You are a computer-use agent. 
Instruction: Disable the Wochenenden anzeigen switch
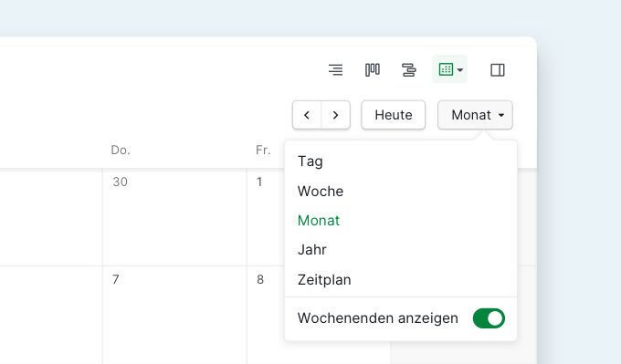[489, 318]
